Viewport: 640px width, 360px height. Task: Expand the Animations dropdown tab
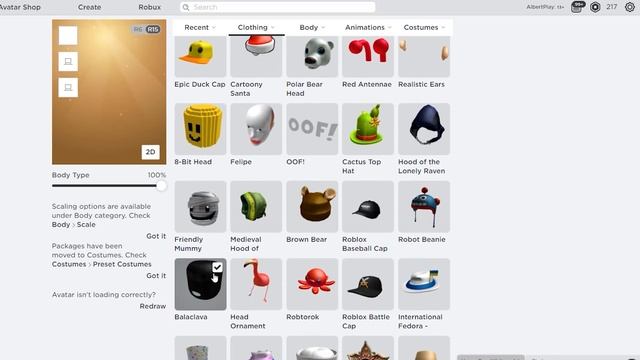click(x=368, y=27)
